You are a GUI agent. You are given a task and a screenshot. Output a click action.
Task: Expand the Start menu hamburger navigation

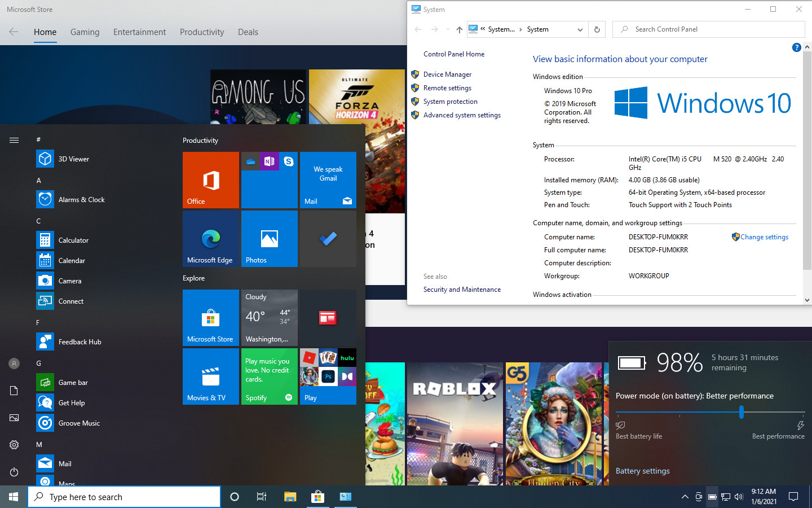point(14,140)
